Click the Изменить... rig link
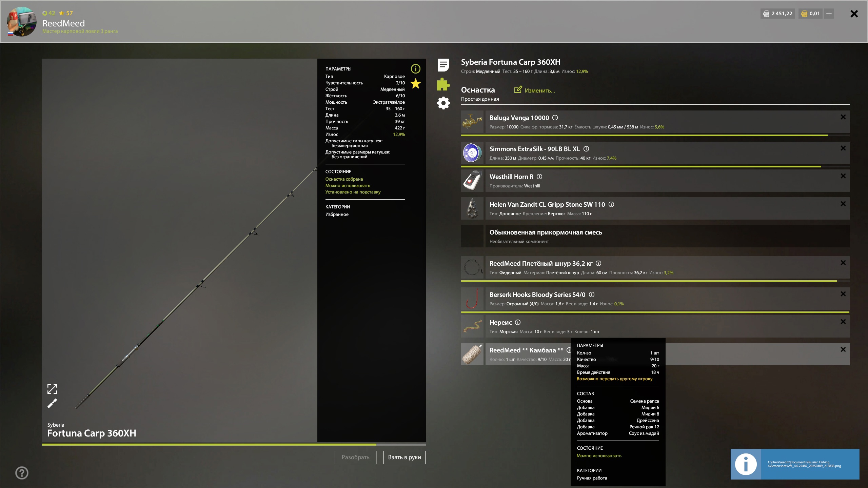Image resolution: width=868 pixels, height=488 pixels. tap(539, 90)
